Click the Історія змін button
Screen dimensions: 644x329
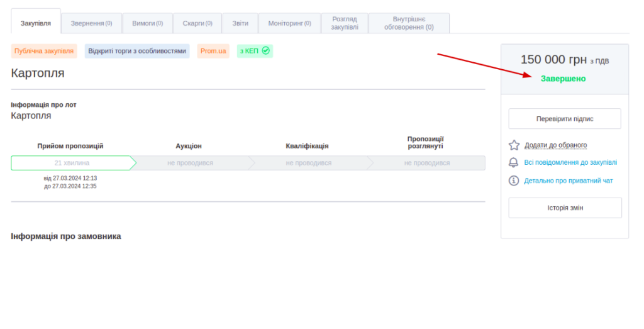tap(565, 208)
